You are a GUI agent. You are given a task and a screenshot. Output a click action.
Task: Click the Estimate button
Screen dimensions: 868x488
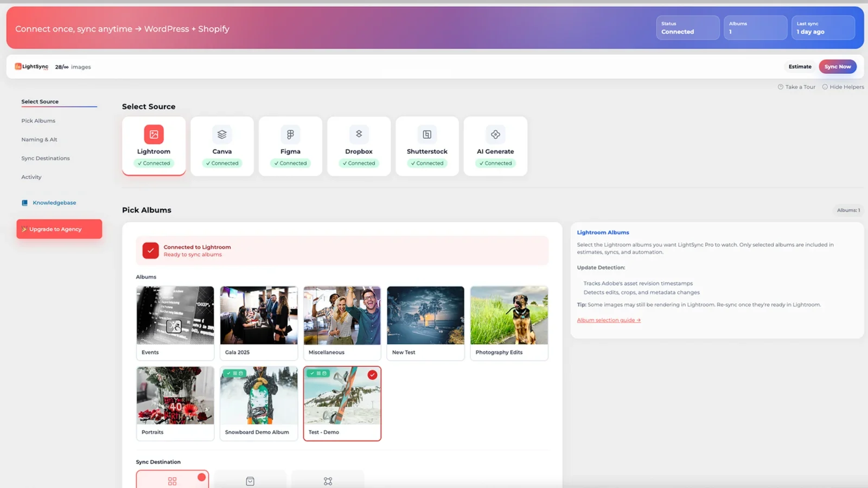800,67
